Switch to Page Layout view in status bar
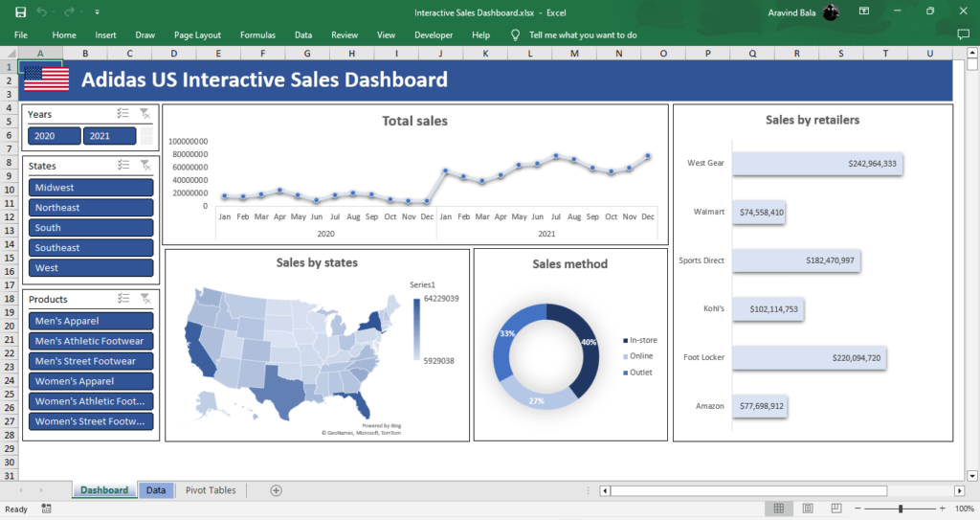This screenshot has width=980, height=520. 808,509
